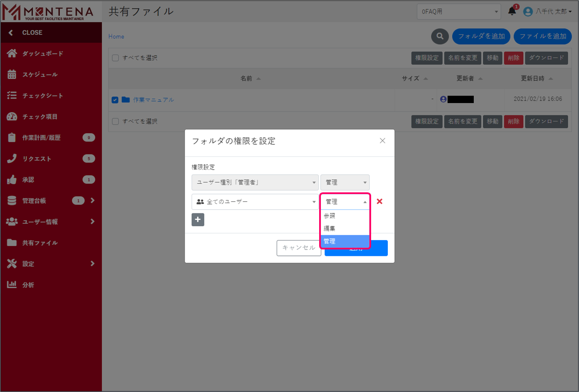
Task: Check the top すべてを選択 checkbox
Action: click(x=116, y=58)
